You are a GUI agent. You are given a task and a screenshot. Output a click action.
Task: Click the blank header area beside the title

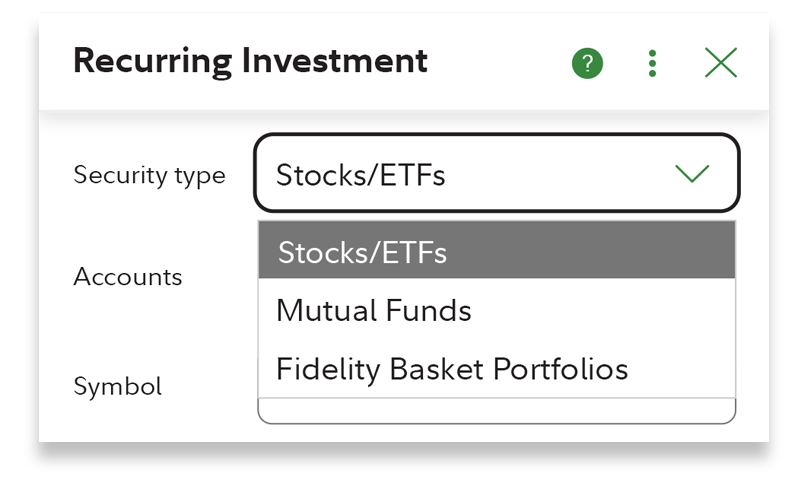[500, 64]
